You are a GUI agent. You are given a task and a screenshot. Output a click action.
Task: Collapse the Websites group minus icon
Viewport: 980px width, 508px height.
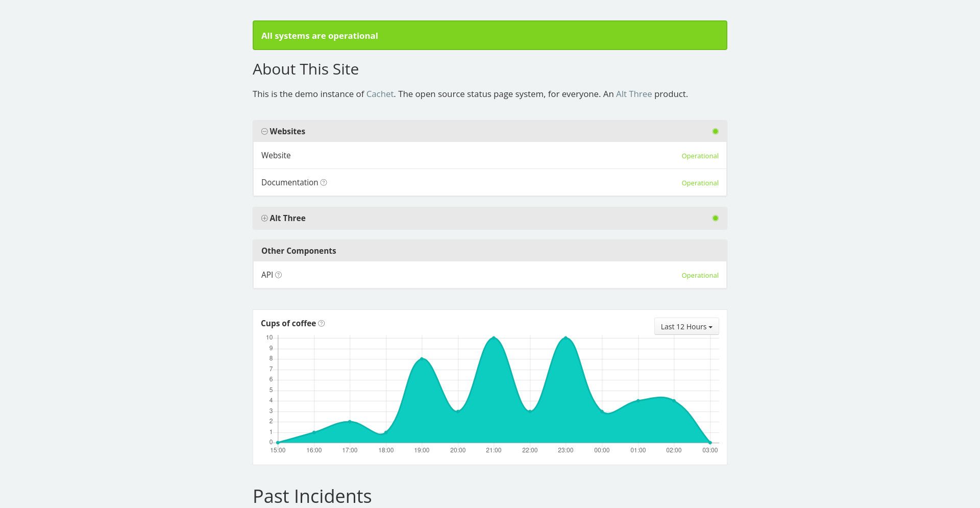(264, 131)
